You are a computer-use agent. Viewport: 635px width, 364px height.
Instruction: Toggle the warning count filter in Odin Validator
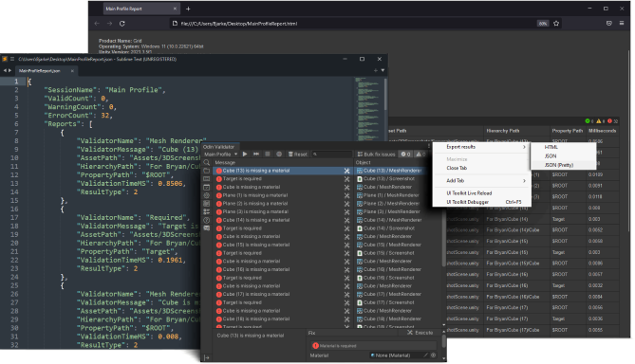tap(420, 155)
